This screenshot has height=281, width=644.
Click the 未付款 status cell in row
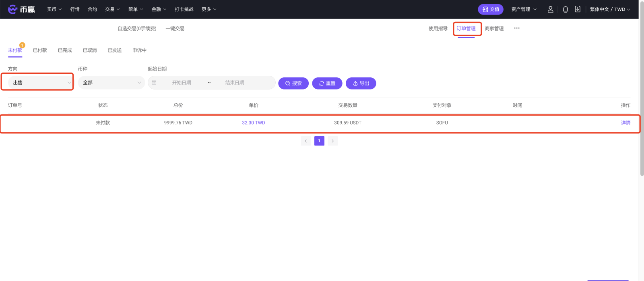coord(103,123)
